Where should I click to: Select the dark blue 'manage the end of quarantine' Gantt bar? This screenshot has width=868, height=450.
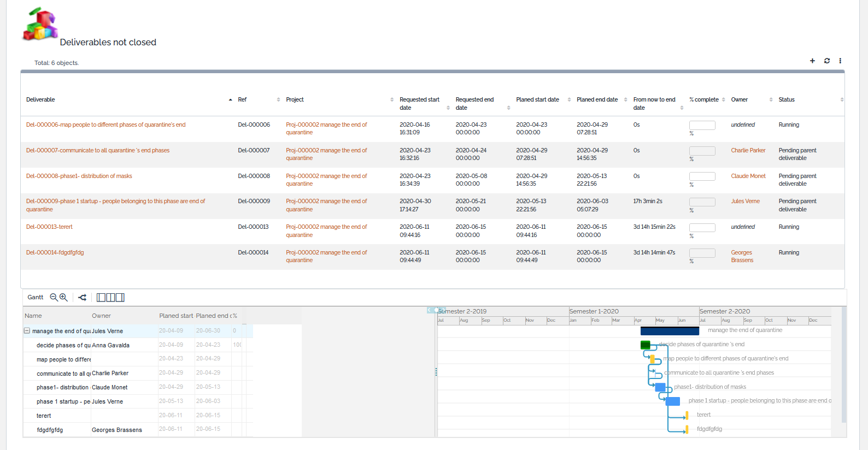670,331
